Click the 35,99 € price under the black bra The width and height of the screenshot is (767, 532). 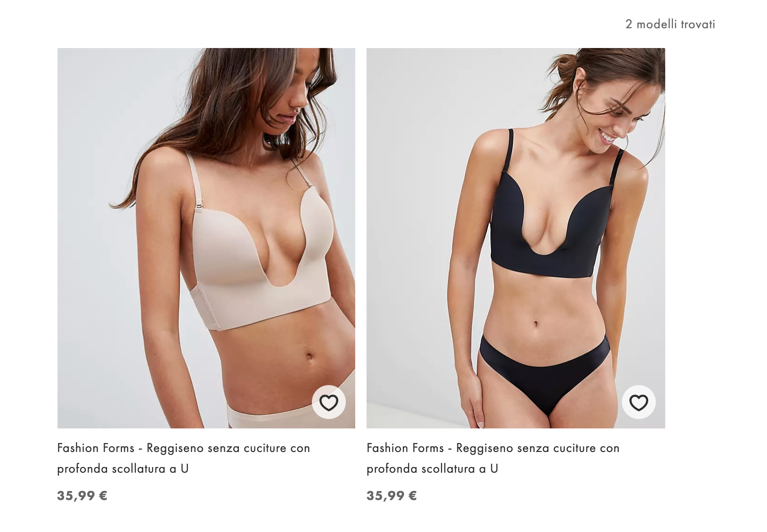(392, 496)
